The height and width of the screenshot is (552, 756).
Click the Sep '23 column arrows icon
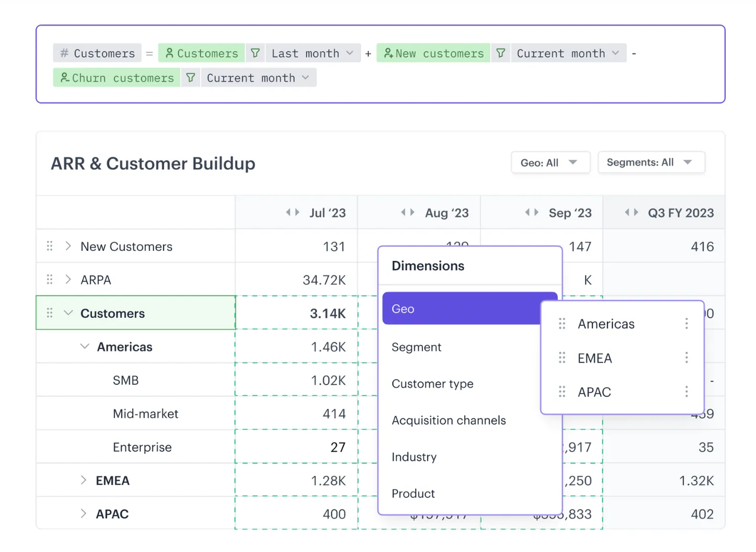[x=532, y=212]
